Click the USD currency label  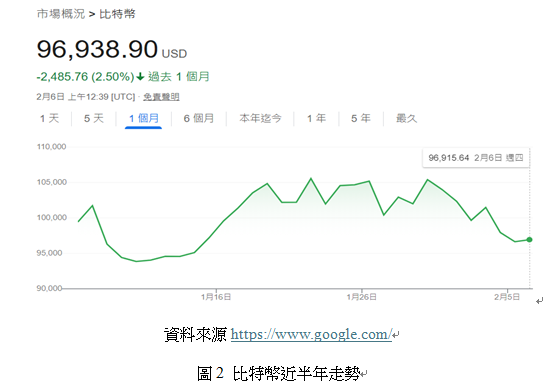point(174,54)
